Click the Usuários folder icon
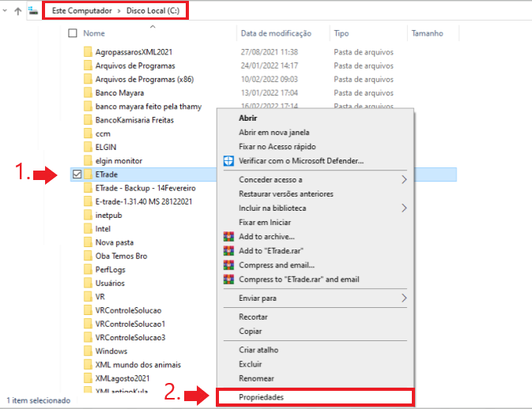The width and height of the screenshot is (532, 409). point(88,283)
